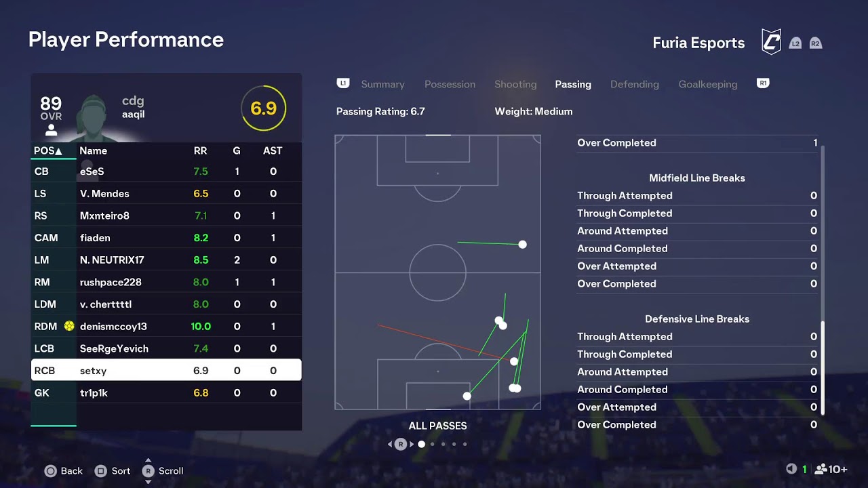Click the L2 trigger icon
Viewport: 868px width, 488px height.
(795, 43)
